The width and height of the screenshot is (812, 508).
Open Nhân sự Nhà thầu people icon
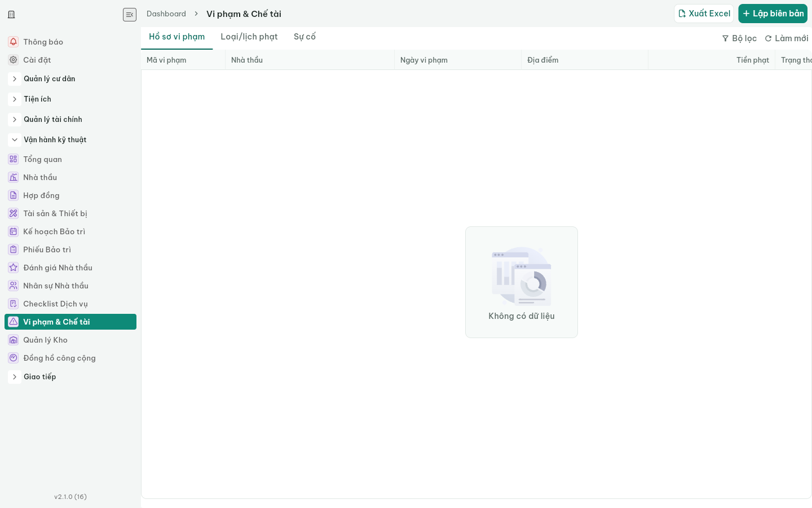tap(14, 286)
